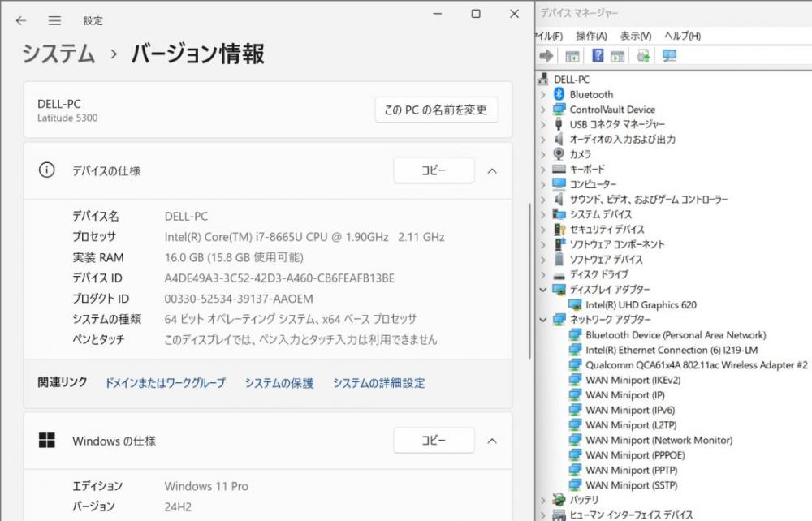Image resolution: width=812 pixels, height=521 pixels.
Task: Go back with the Settings back arrow
Action: [x=21, y=20]
